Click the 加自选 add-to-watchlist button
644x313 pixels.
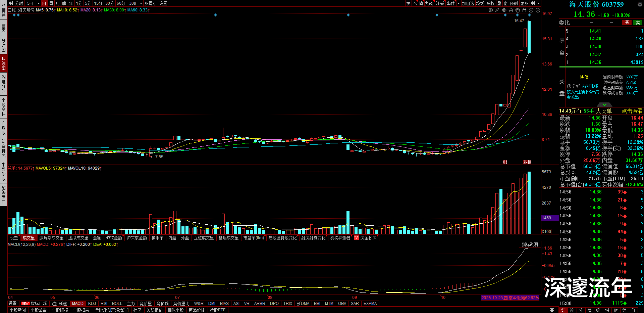tap(468, 3)
